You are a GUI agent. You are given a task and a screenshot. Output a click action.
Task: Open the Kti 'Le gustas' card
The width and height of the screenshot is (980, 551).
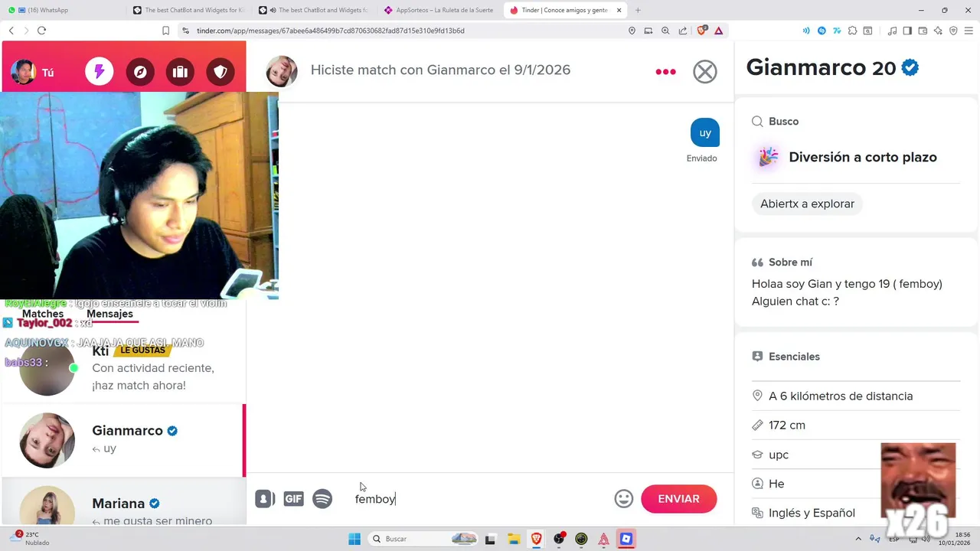point(122,367)
